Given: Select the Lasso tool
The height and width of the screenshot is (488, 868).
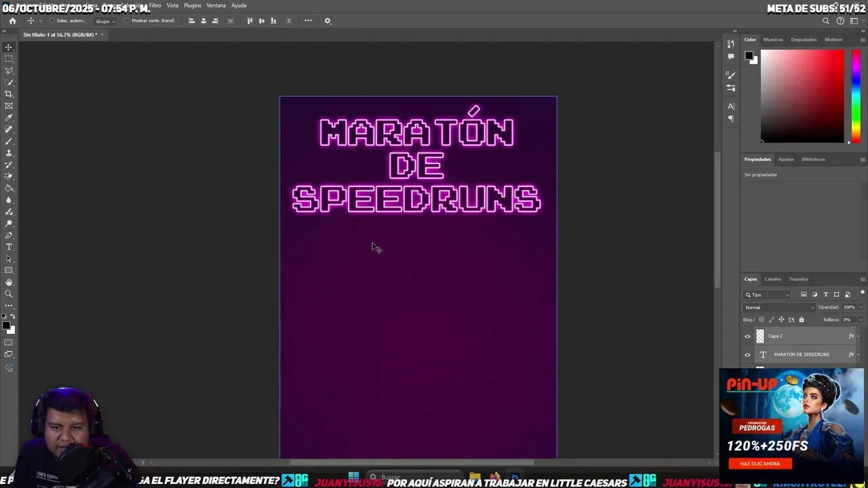Looking at the screenshot, I should coord(9,70).
